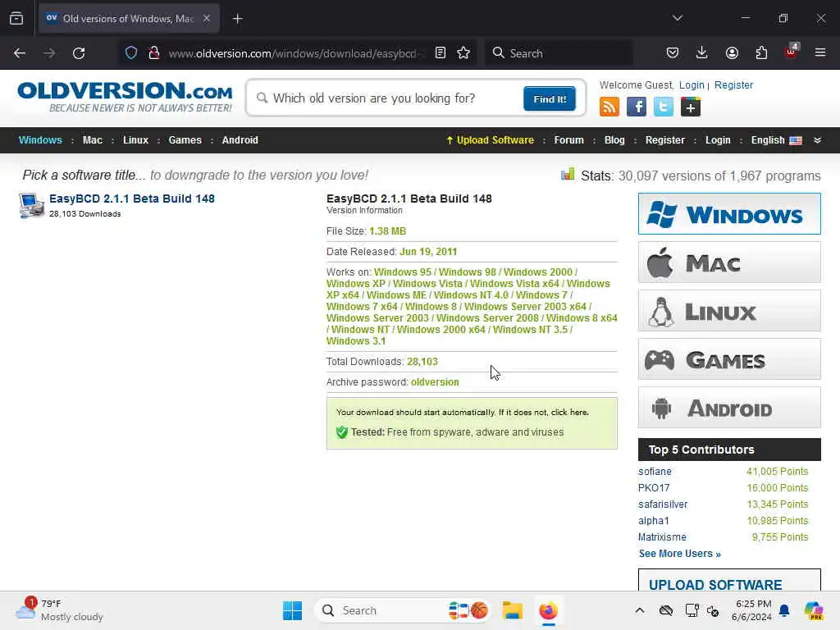Open the Android category menu item
Viewport: 840px width, 630px height.
tap(240, 139)
